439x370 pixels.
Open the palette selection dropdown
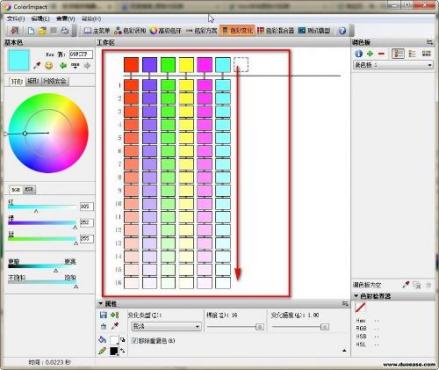pos(393,65)
